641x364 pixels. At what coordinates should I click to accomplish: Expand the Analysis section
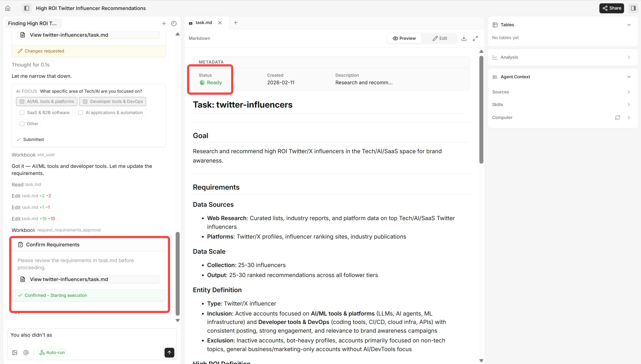(629, 57)
